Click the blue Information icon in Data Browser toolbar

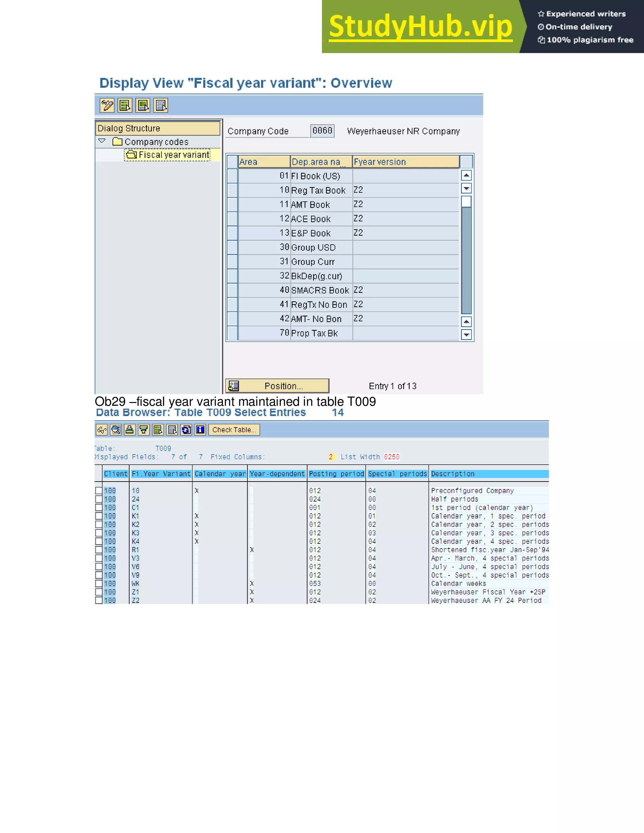[x=200, y=430]
